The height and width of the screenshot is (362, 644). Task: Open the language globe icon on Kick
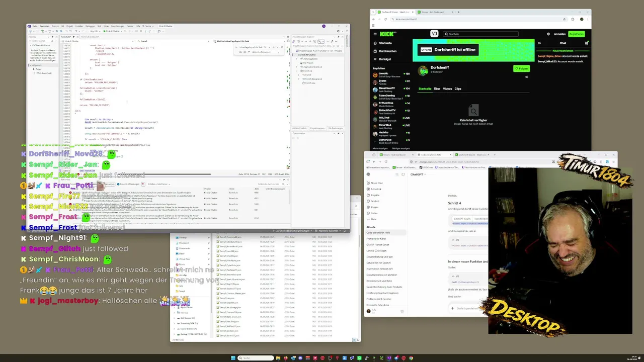(548, 34)
